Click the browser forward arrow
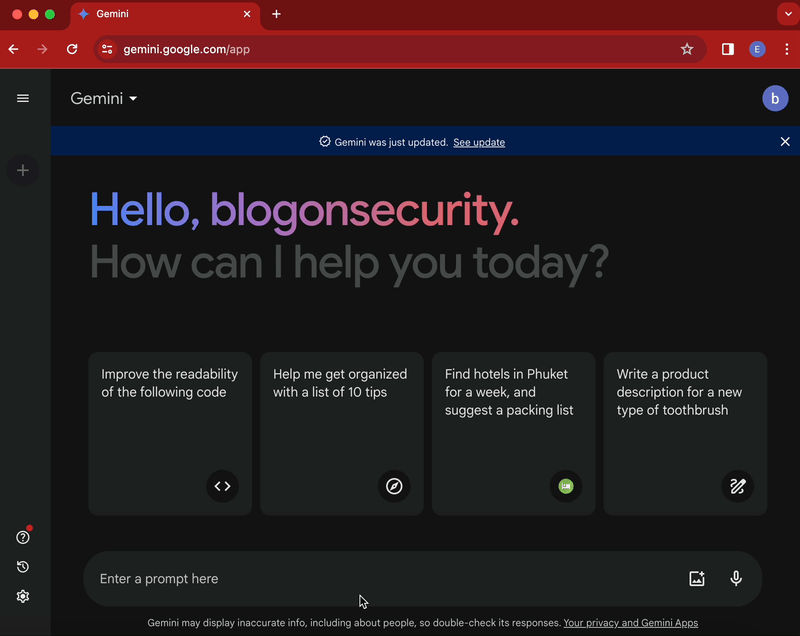Image resolution: width=800 pixels, height=636 pixels. click(42, 49)
